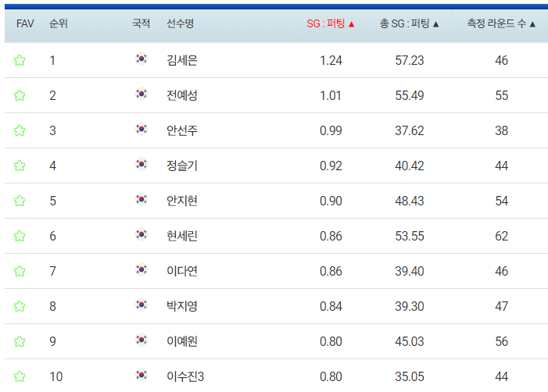Favorite 이예원 with the star icon
The width and height of the screenshot is (548, 392).
point(20,341)
